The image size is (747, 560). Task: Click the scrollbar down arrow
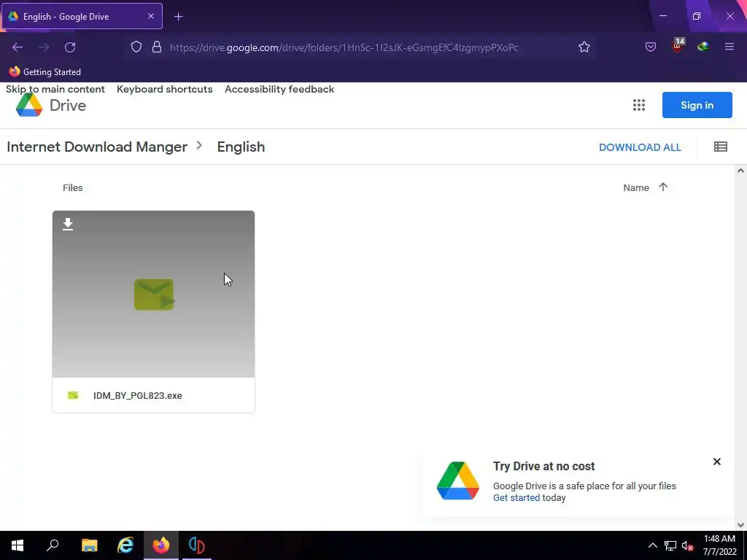740,525
